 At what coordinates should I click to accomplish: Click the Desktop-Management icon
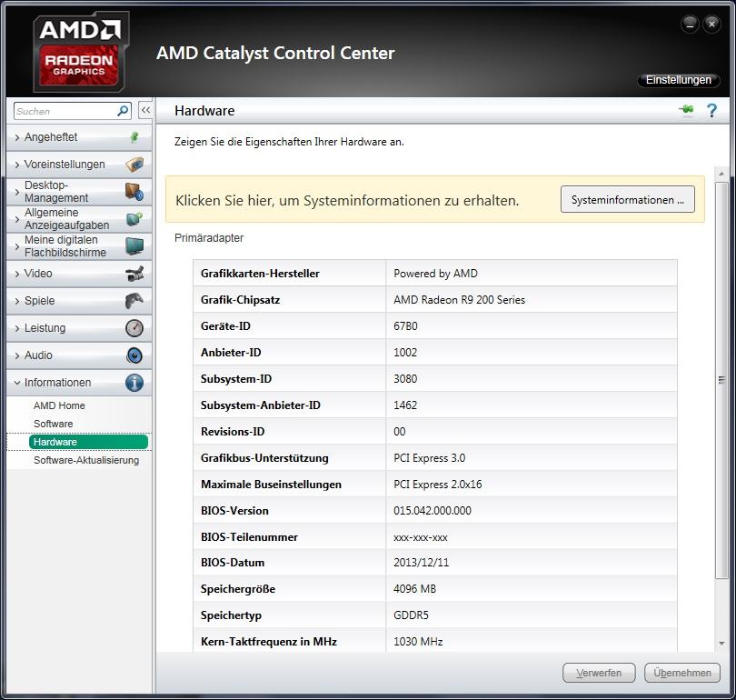point(134,192)
